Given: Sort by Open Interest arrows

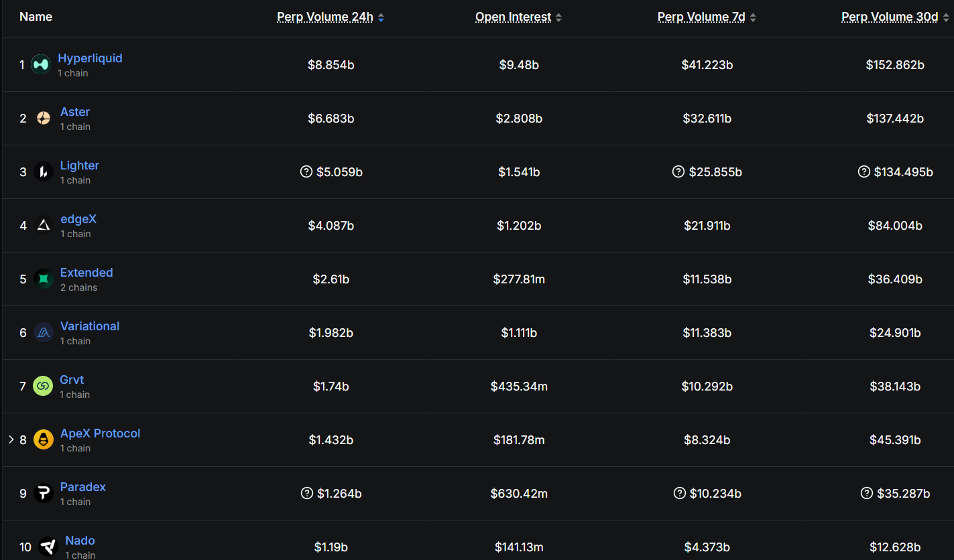Looking at the screenshot, I should pyautogui.click(x=559, y=18).
